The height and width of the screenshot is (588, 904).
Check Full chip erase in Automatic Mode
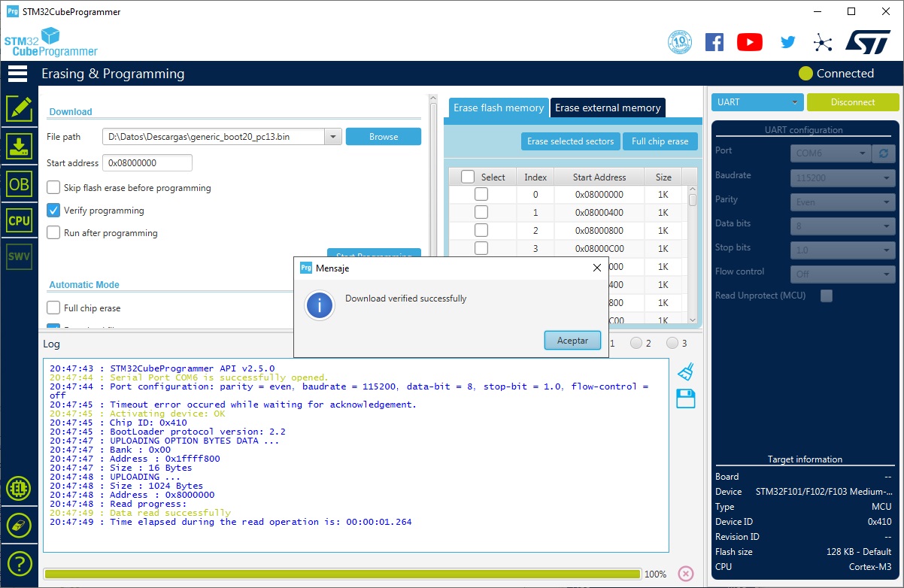click(x=53, y=308)
